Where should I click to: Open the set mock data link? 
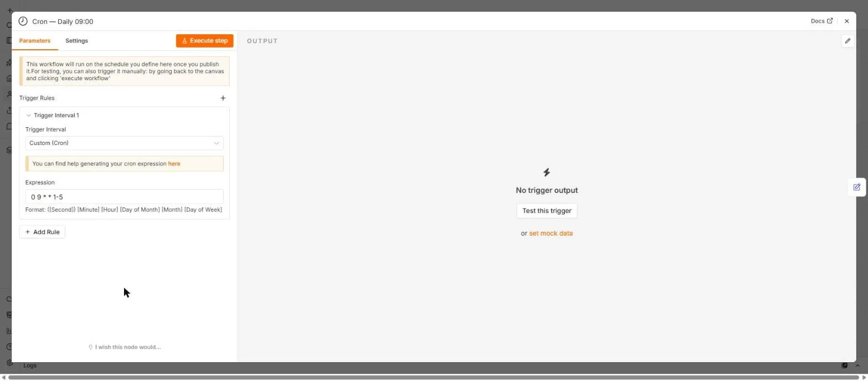(551, 233)
